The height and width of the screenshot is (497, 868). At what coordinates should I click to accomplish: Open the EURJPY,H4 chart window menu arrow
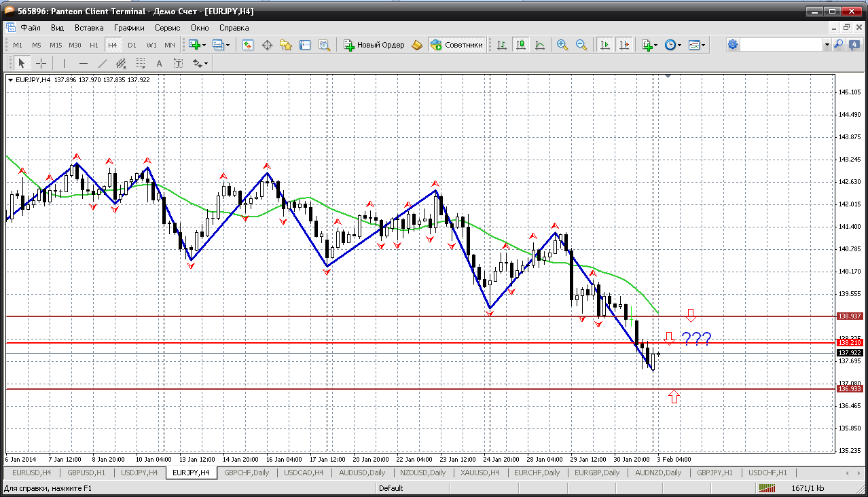tap(11, 79)
